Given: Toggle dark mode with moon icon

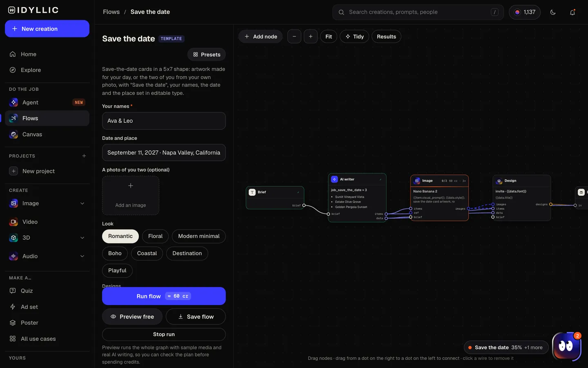Looking at the screenshot, I should pos(553,12).
